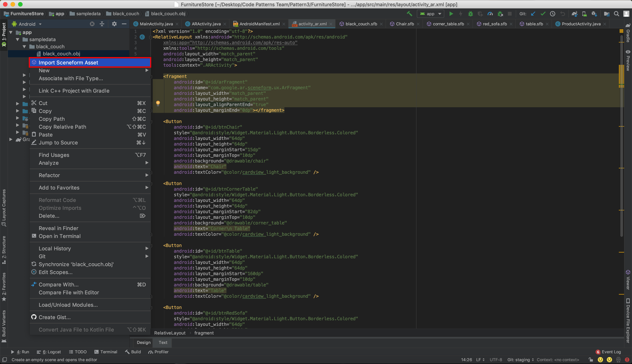Open the profiler gauge icon in toolbar
Screen dimensions: 632x364
click(x=490, y=14)
